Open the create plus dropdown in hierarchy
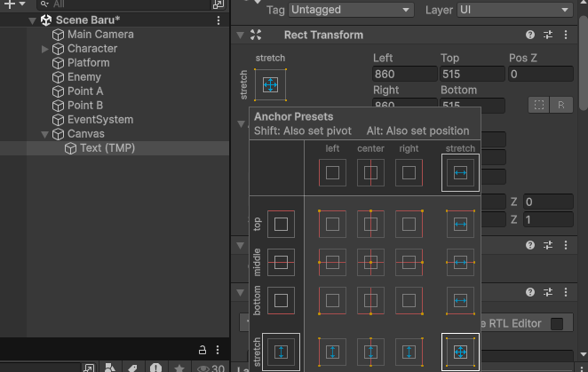Viewport: 588px width, 372px height. coord(14,4)
